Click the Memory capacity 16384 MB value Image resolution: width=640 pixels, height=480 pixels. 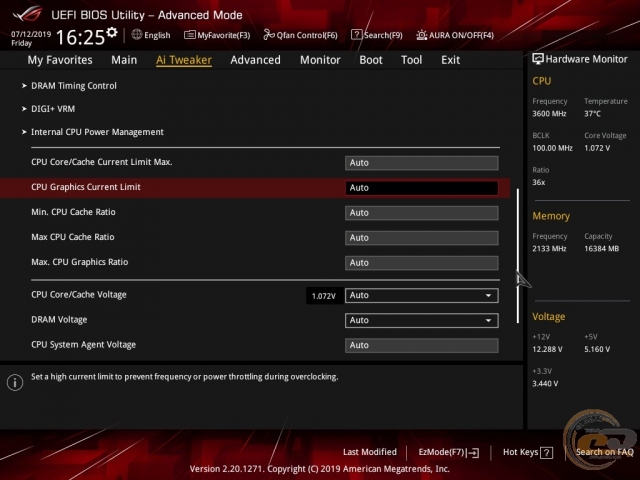602,249
